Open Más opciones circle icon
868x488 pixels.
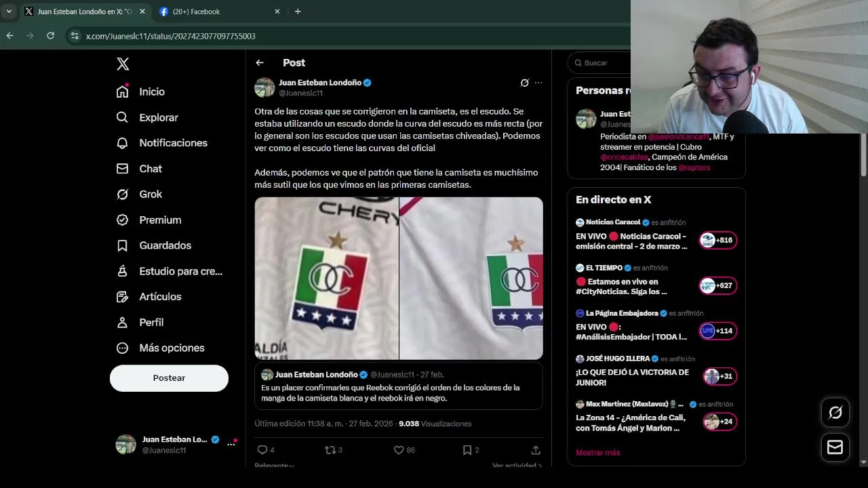coord(122,348)
